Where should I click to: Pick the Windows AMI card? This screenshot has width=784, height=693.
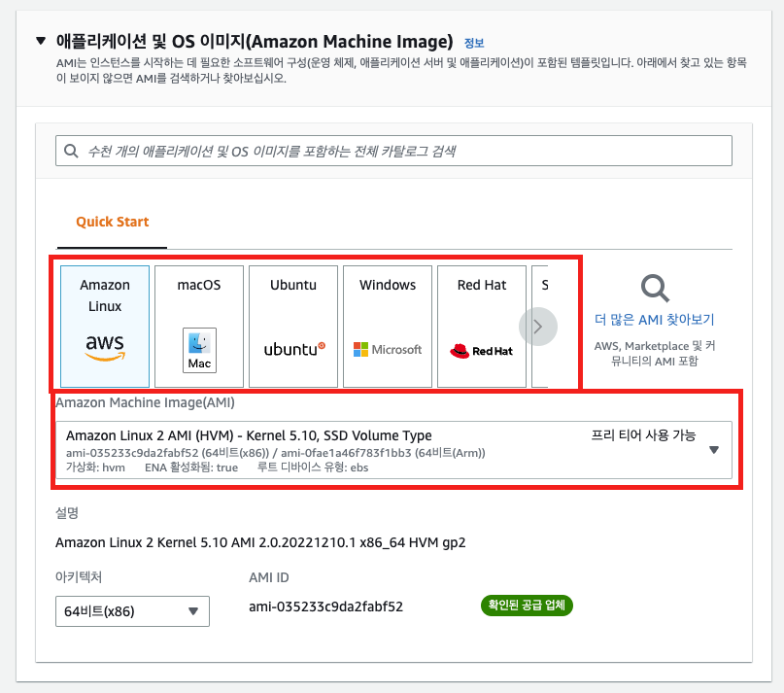[x=388, y=327]
